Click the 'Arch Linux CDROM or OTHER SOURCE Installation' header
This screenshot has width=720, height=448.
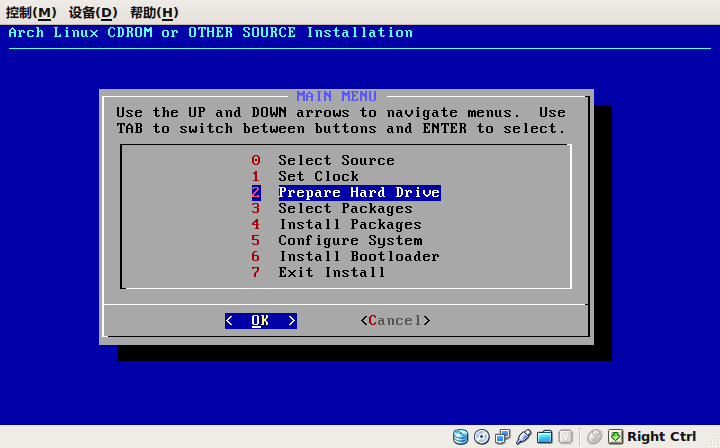point(210,33)
